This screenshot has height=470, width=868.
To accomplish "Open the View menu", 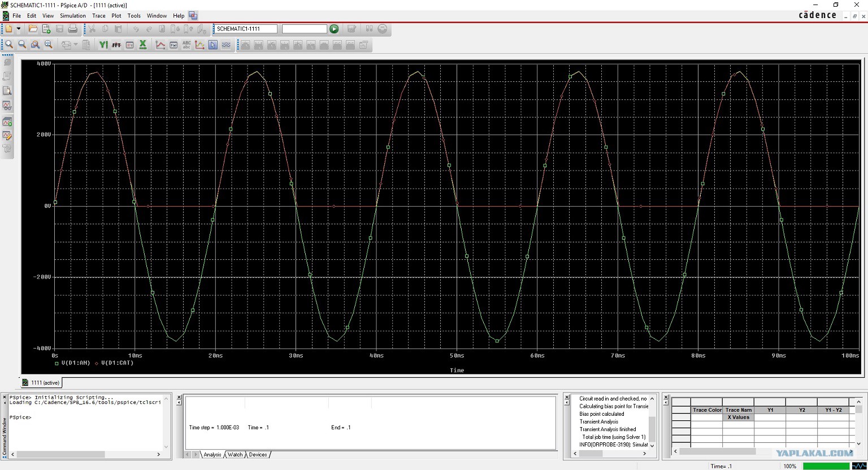I will (x=48, y=16).
